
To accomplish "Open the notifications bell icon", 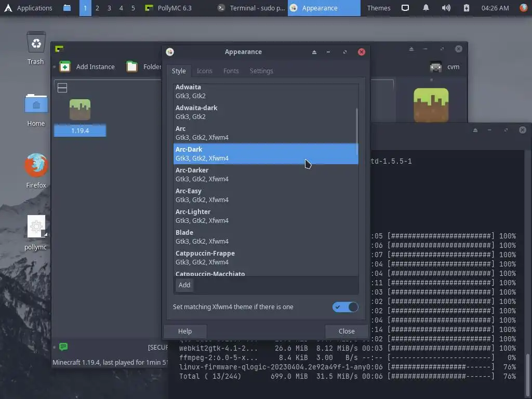I will click(426, 8).
